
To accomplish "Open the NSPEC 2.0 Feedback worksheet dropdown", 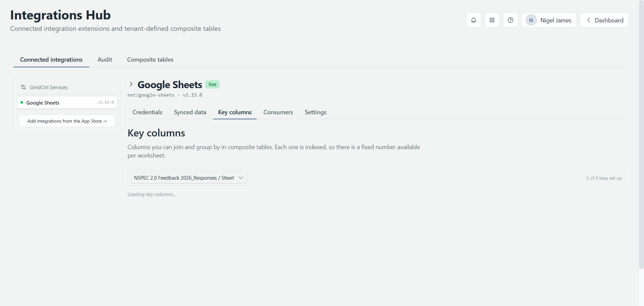I will click(189, 178).
